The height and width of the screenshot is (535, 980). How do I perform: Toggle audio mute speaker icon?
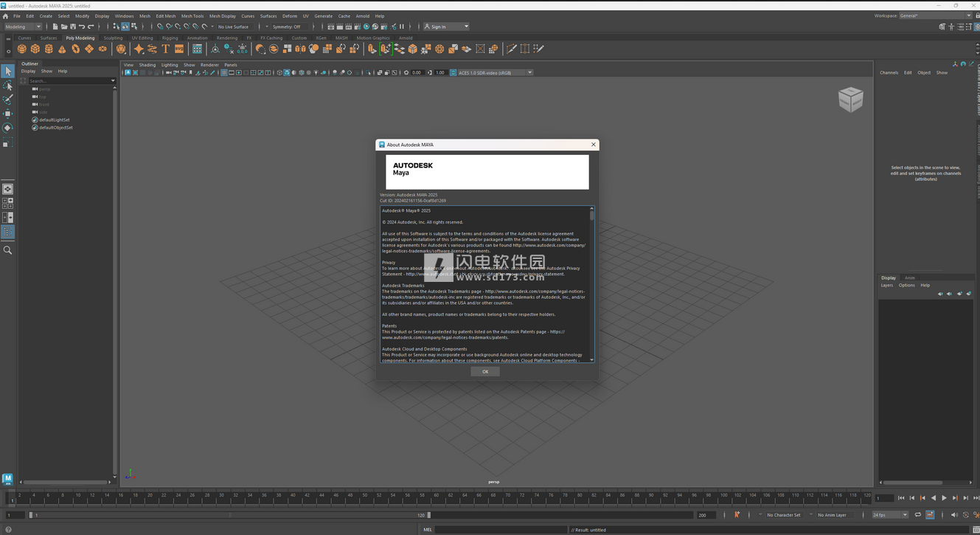954,515
